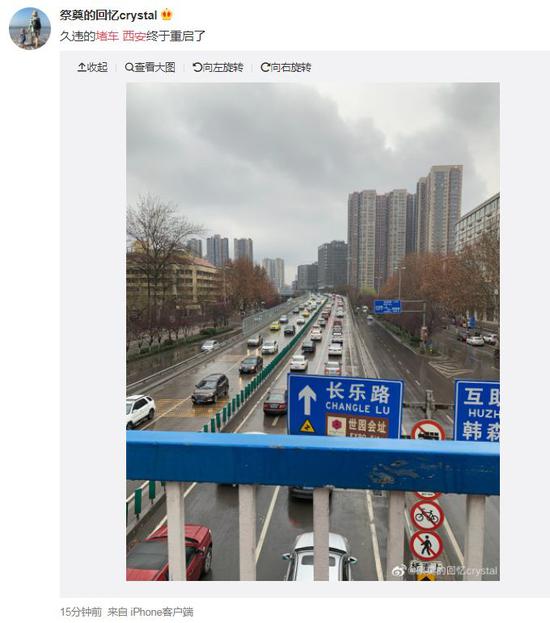Viewport: 550px width, 623px height.
Task: Rotate the photo left using the 向左旋转 text
Action: pos(223,67)
